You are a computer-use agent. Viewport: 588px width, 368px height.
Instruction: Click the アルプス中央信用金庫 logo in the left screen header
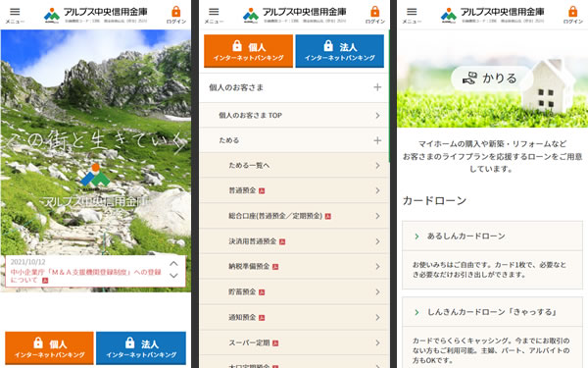tap(96, 15)
